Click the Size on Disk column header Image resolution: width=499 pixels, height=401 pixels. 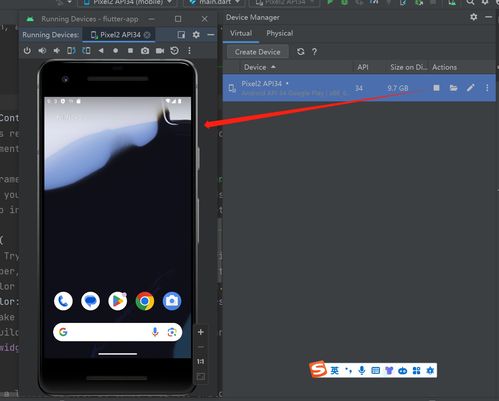408,67
